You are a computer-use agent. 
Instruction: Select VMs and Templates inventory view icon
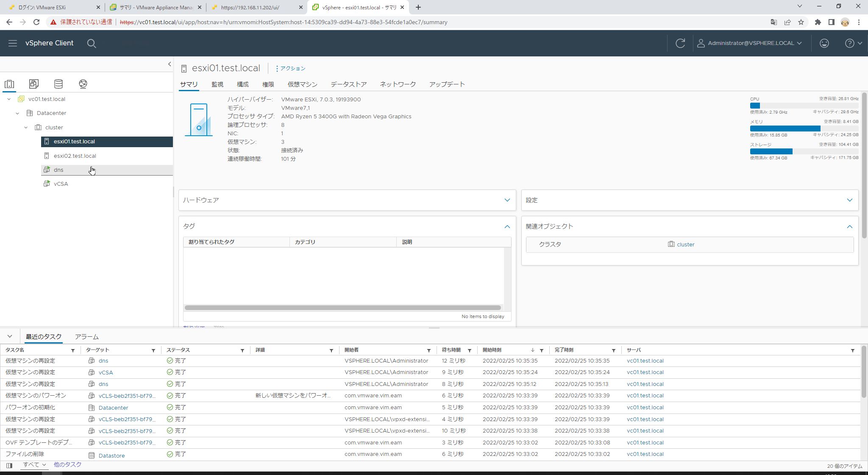34,84
